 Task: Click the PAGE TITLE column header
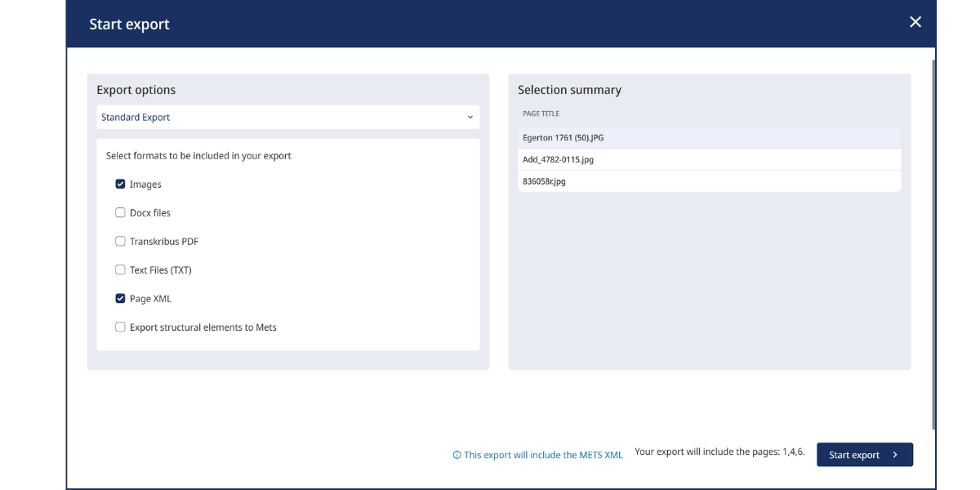click(541, 114)
